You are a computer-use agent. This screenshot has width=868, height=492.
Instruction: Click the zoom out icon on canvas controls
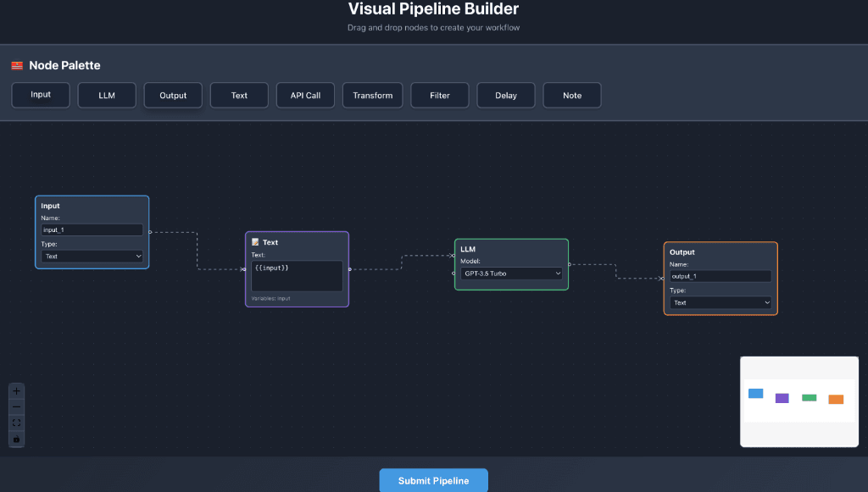coord(15,406)
